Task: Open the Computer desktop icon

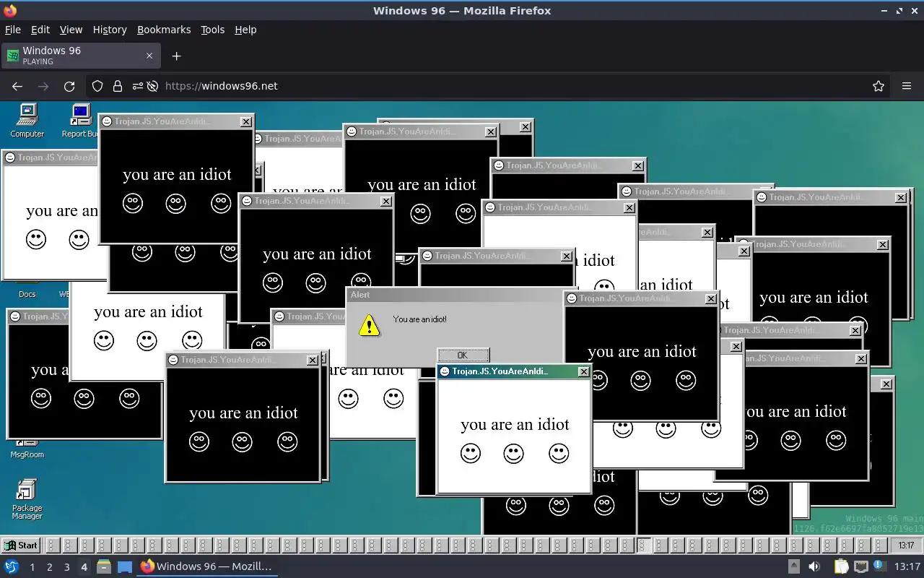Action: click(27, 120)
